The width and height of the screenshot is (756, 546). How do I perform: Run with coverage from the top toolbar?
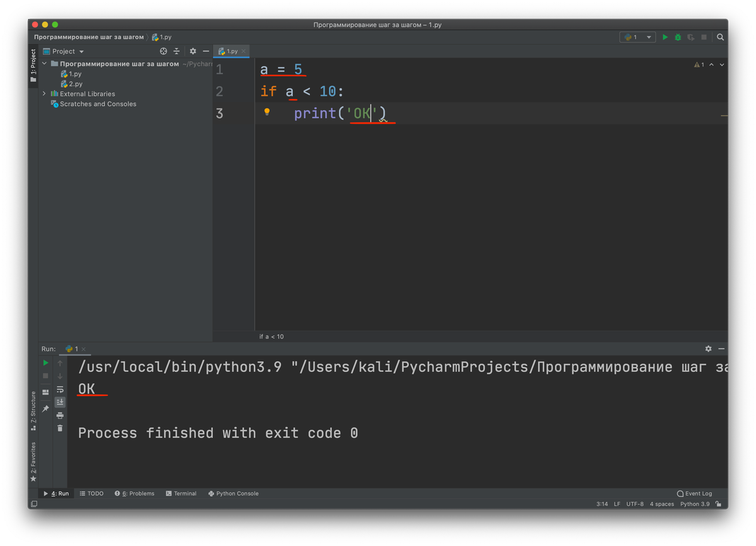click(691, 37)
